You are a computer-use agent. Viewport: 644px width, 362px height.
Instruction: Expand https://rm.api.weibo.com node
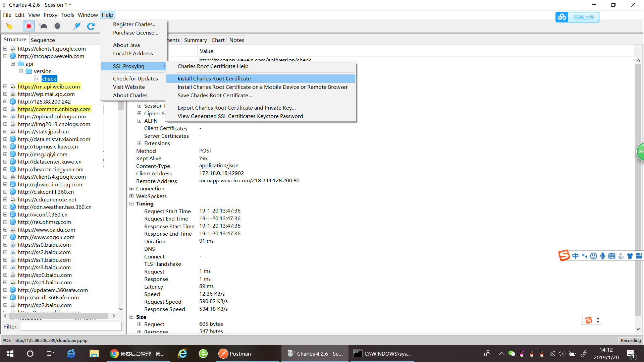[x=5, y=86]
